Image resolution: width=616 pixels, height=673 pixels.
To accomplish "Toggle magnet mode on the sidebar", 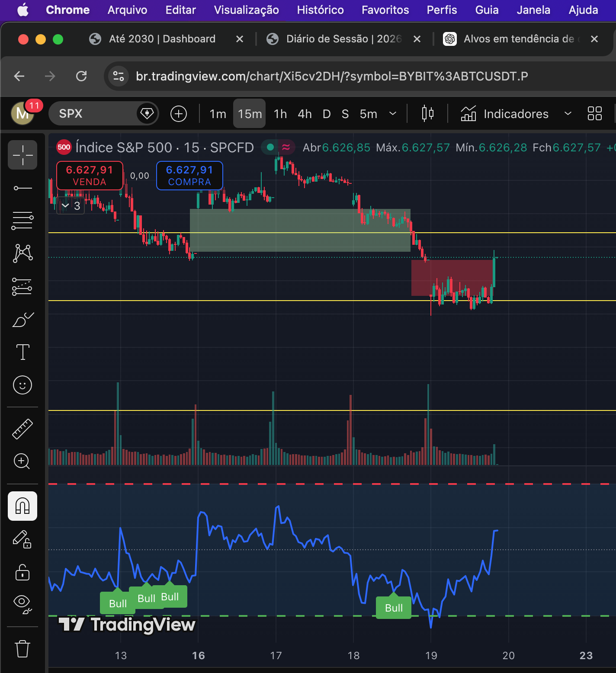I will [22, 506].
